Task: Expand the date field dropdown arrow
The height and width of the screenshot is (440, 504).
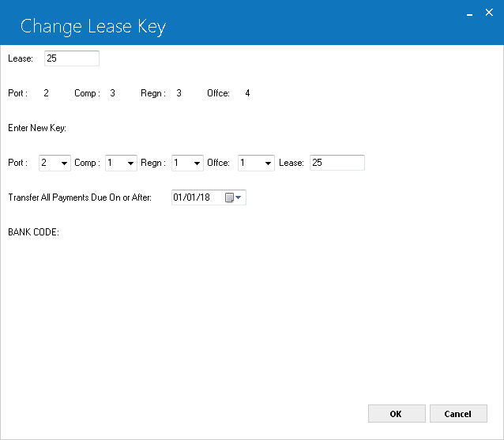Action: click(239, 197)
